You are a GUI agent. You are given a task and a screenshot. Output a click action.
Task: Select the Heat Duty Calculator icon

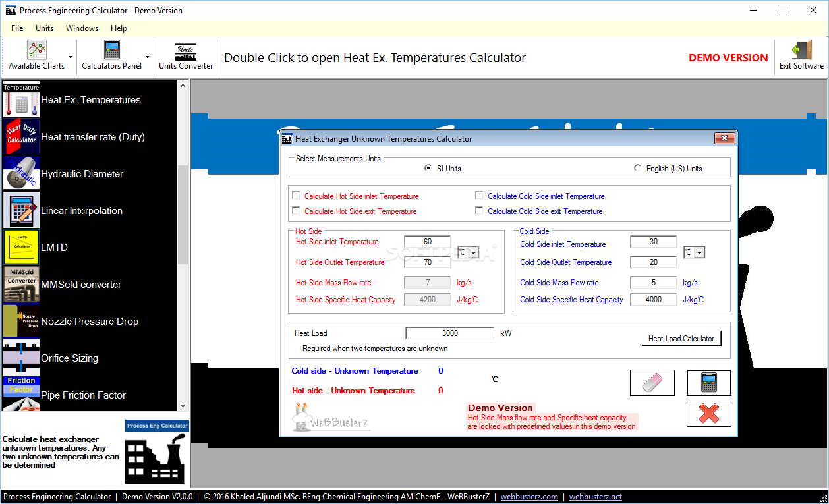click(22, 137)
